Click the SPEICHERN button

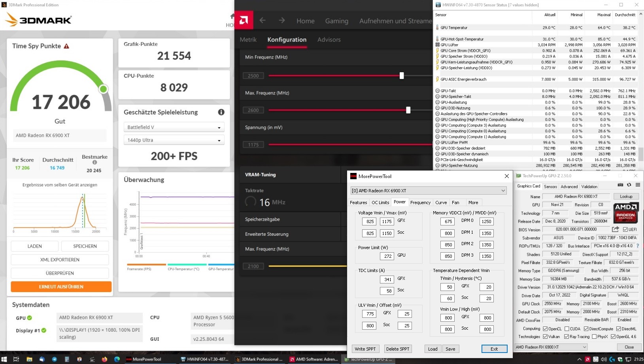point(85,246)
